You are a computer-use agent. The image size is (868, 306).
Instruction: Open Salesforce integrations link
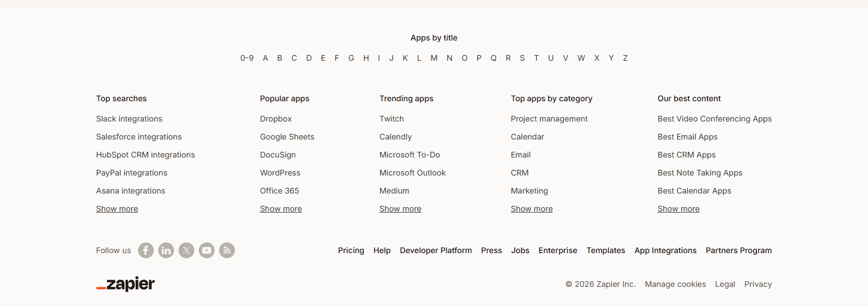pyautogui.click(x=139, y=137)
